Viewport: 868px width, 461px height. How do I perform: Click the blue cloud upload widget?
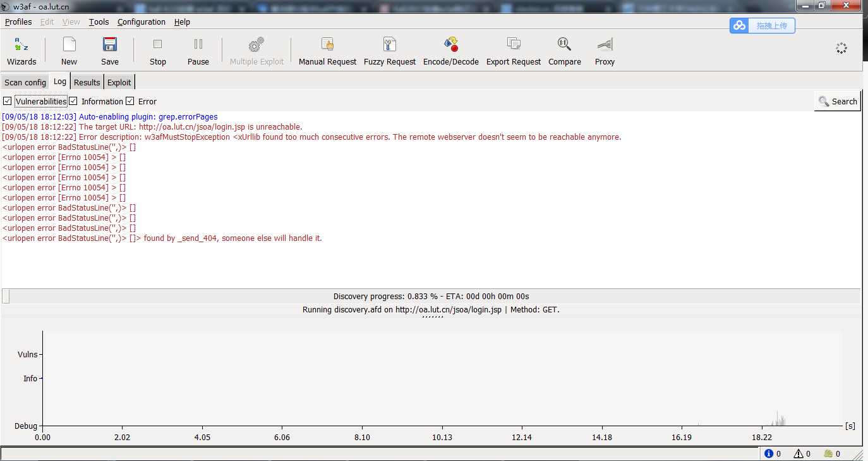(763, 25)
